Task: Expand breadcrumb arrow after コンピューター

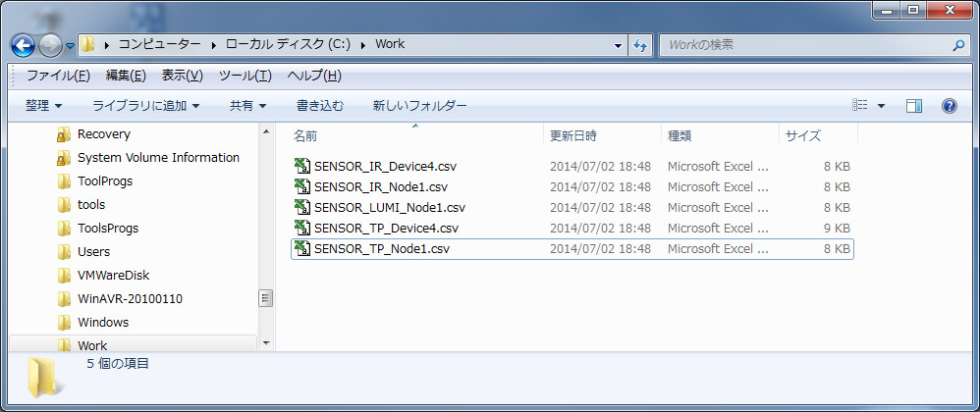Action: (x=214, y=45)
